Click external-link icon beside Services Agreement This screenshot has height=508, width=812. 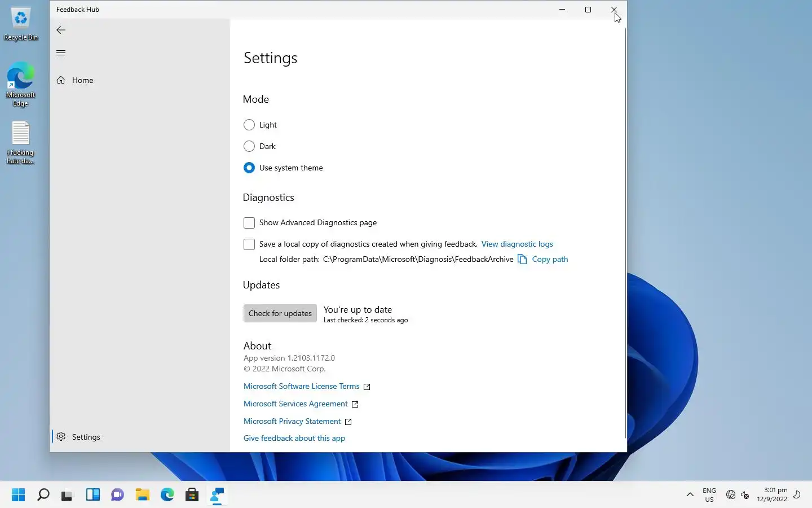pyautogui.click(x=355, y=404)
